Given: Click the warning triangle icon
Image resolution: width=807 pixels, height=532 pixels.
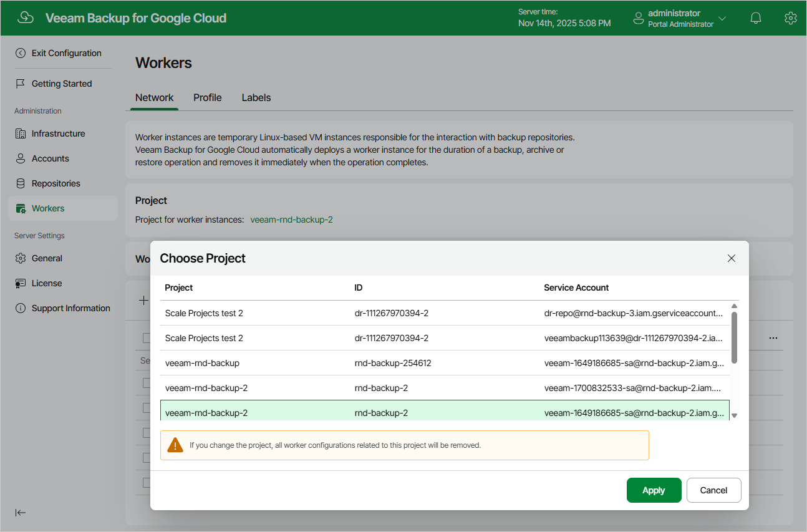Looking at the screenshot, I should click(175, 445).
